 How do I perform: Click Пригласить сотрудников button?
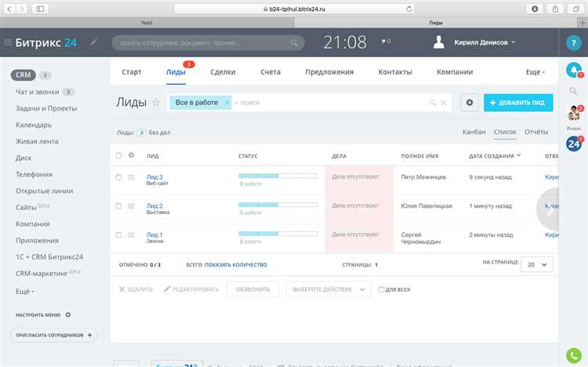[53, 335]
